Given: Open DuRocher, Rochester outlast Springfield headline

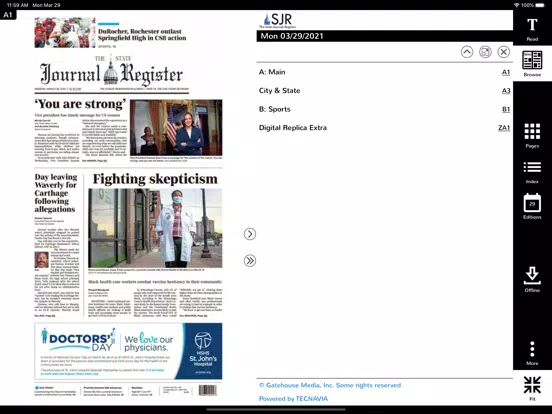Looking at the screenshot, I should [x=142, y=34].
